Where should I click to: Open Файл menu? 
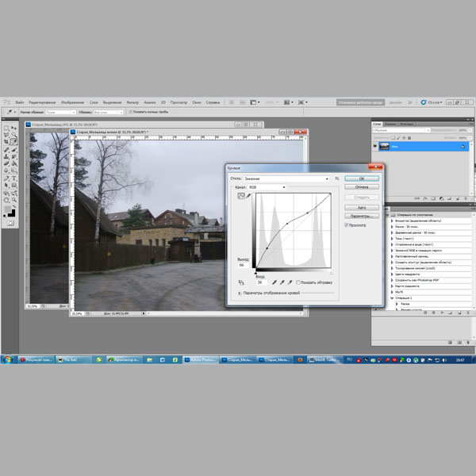click(19, 102)
